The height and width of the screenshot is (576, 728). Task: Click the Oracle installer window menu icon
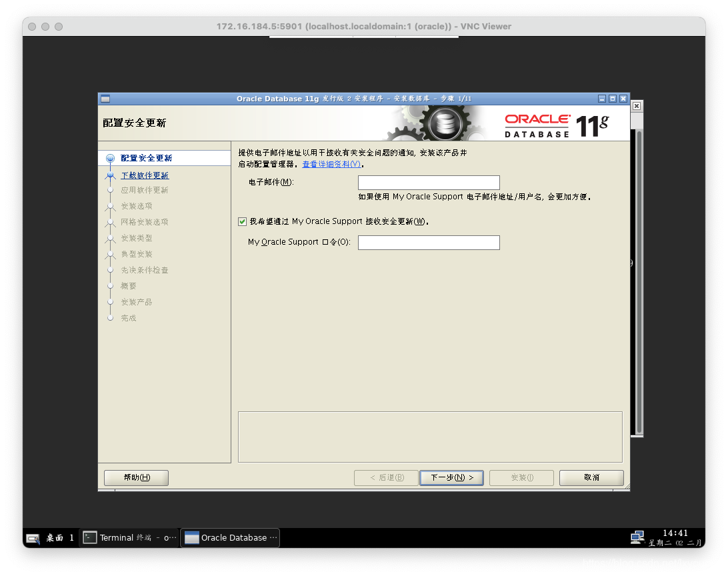(105, 99)
